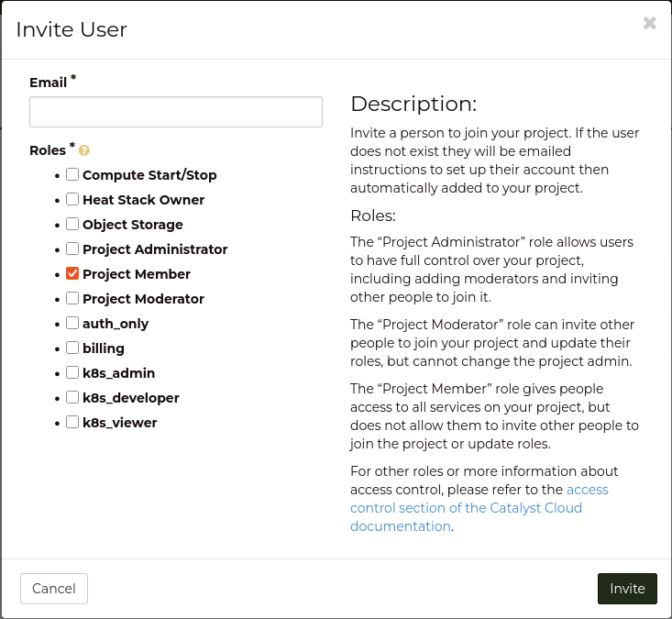Image resolution: width=672 pixels, height=619 pixels.
Task: Click into the Email input field
Action: [176, 112]
